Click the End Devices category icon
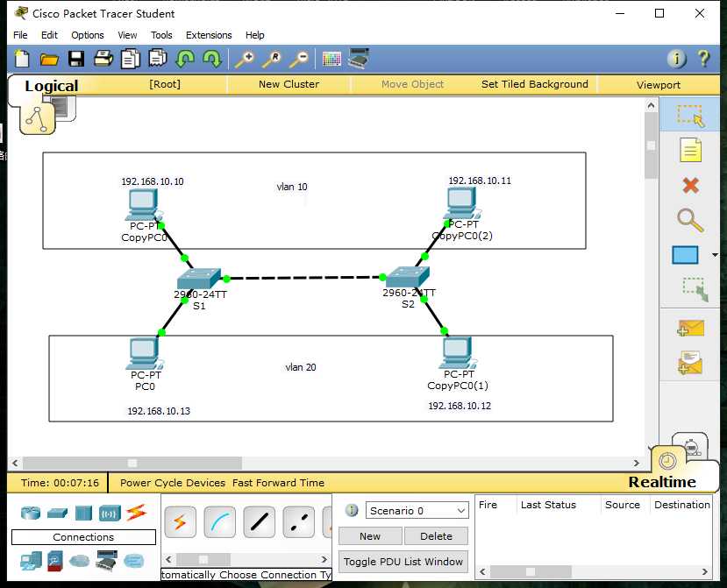 (31, 561)
